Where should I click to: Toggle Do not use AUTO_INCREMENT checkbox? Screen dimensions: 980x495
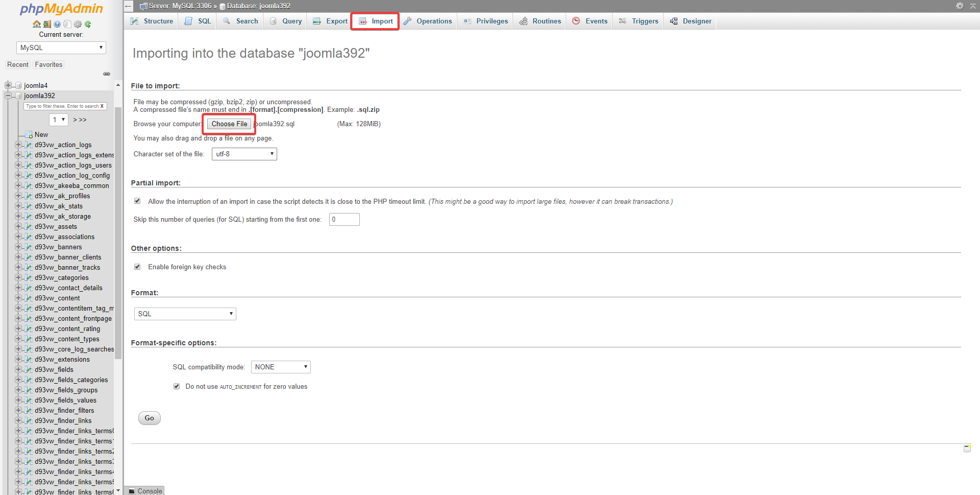(x=177, y=386)
